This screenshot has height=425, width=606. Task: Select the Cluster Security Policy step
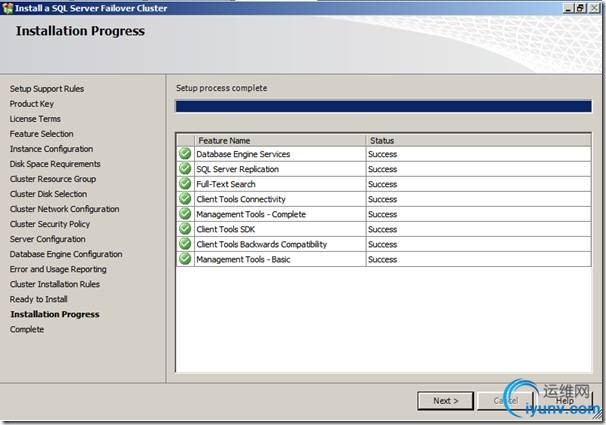(x=50, y=224)
